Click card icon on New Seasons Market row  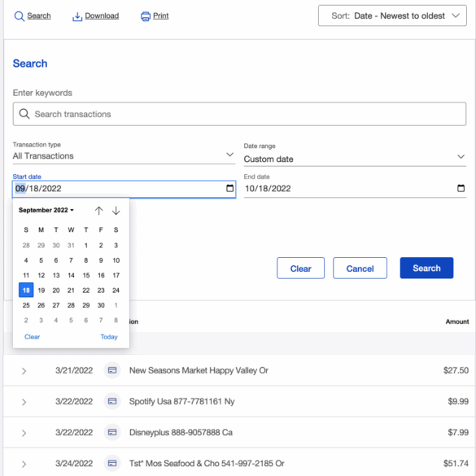tap(112, 370)
